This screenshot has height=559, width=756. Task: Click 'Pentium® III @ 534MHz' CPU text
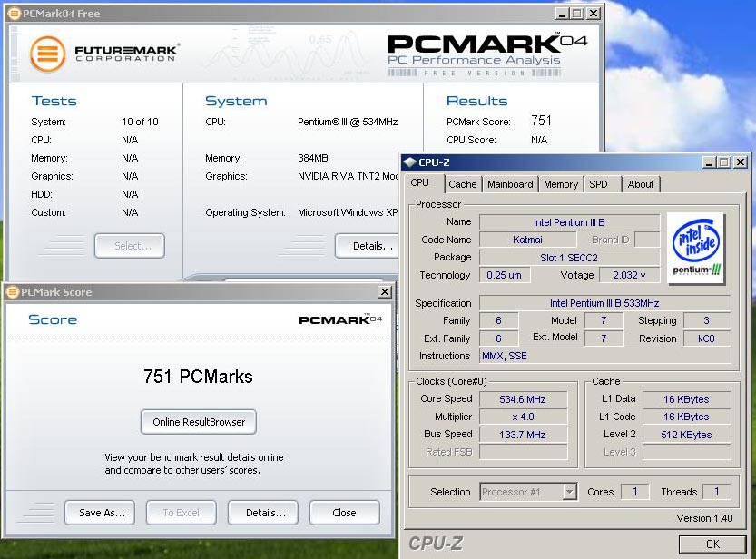(x=348, y=122)
